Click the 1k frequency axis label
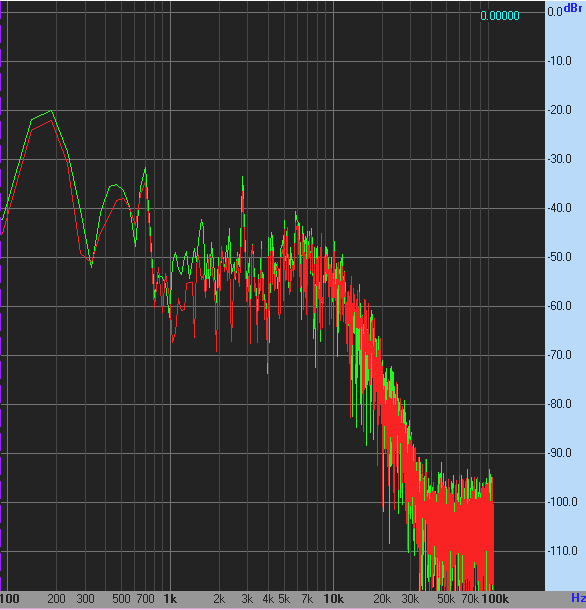The width and height of the screenshot is (586, 610). [170, 599]
